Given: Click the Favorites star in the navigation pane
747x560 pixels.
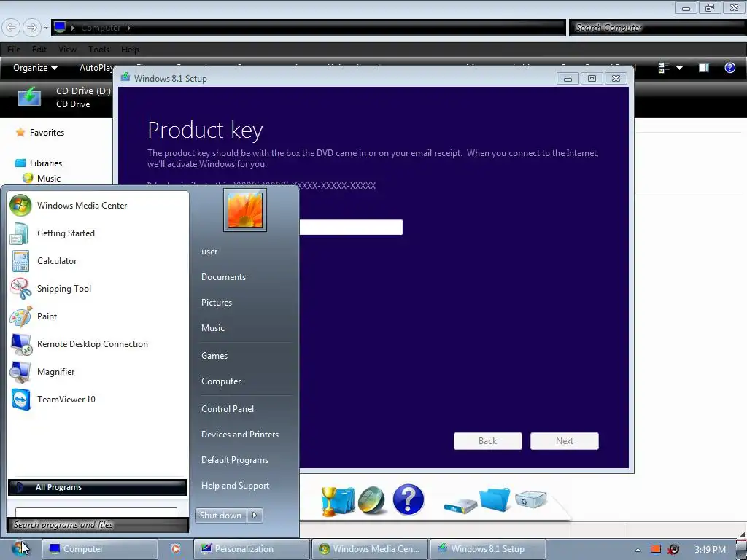Looking at the screenshot, I should click(x=20, y=133).
